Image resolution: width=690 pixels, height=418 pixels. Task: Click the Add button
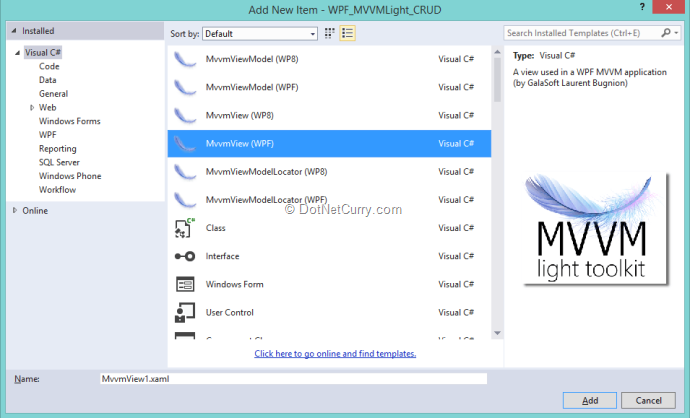590,400
